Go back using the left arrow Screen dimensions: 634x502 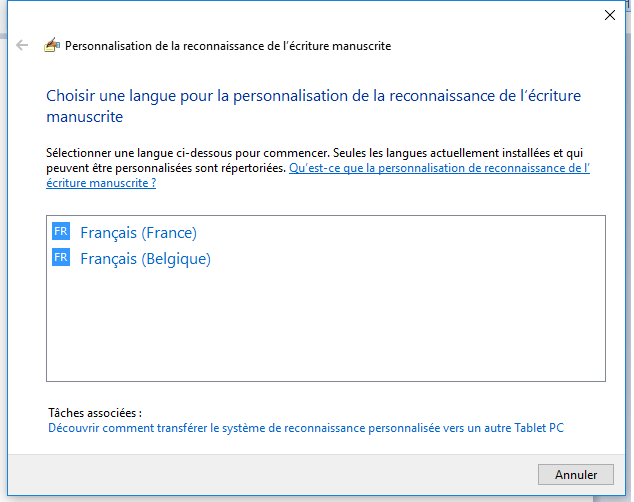point(22,45)
